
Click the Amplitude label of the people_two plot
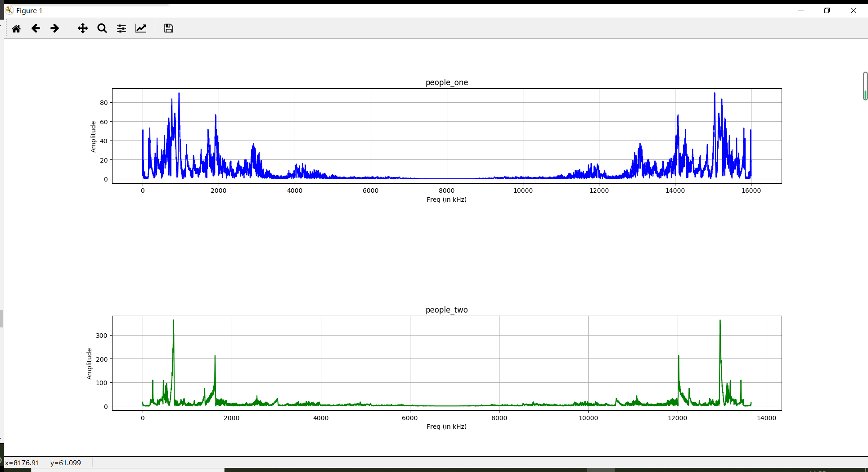(89, 364)
